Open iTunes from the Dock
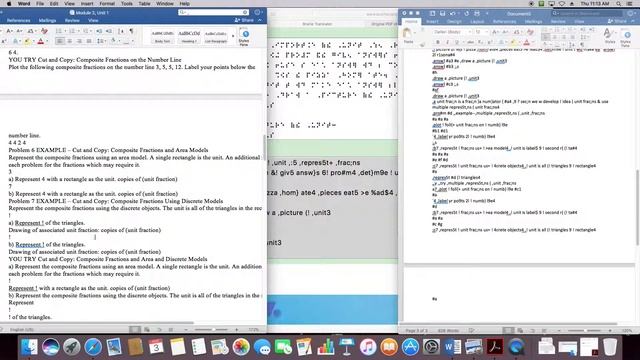This screenshot has width=640, height=360. [x=368, y=347]
